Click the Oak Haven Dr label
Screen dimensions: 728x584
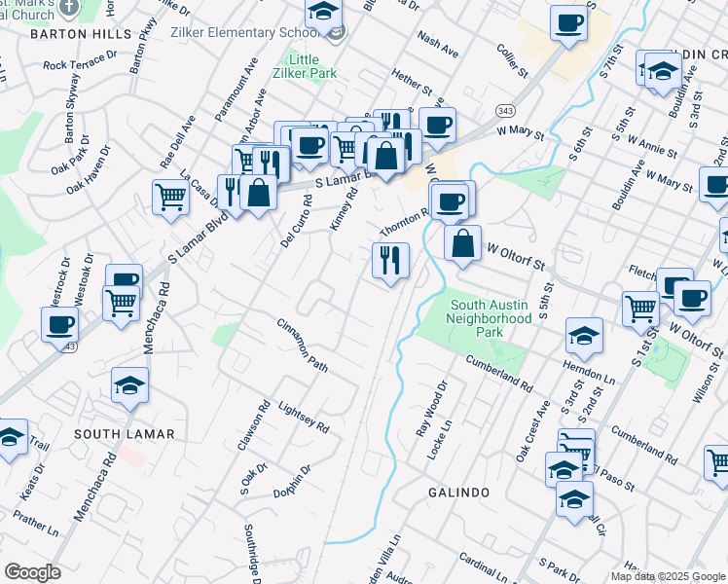(x=89, y=170)
